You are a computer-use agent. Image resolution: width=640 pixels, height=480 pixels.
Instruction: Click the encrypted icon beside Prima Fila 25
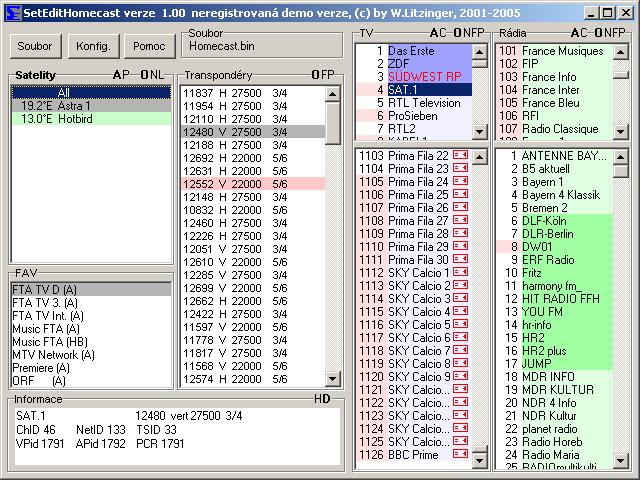point(460,194)
